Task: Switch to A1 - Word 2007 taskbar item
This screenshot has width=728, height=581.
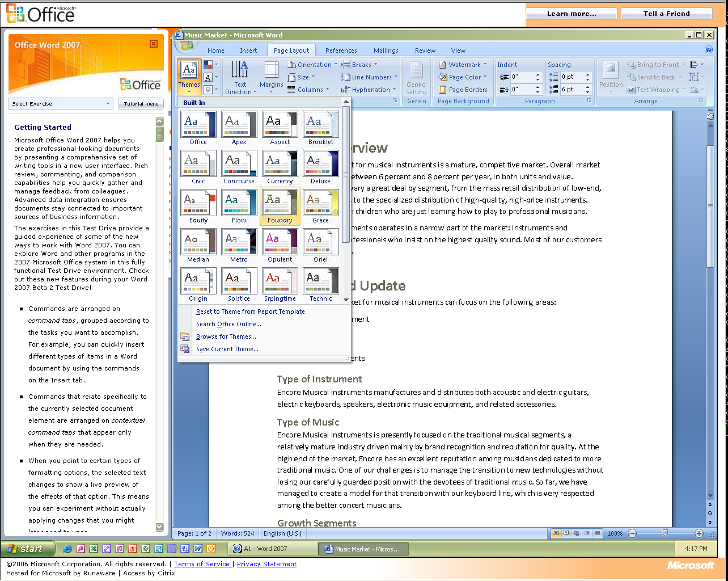Action: 273,549
